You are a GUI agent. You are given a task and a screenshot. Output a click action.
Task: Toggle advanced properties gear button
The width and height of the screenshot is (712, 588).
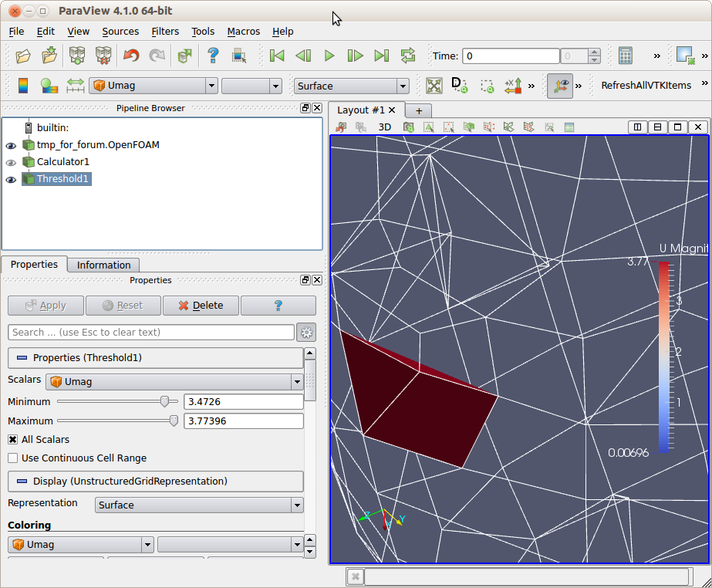coord(306,333)
